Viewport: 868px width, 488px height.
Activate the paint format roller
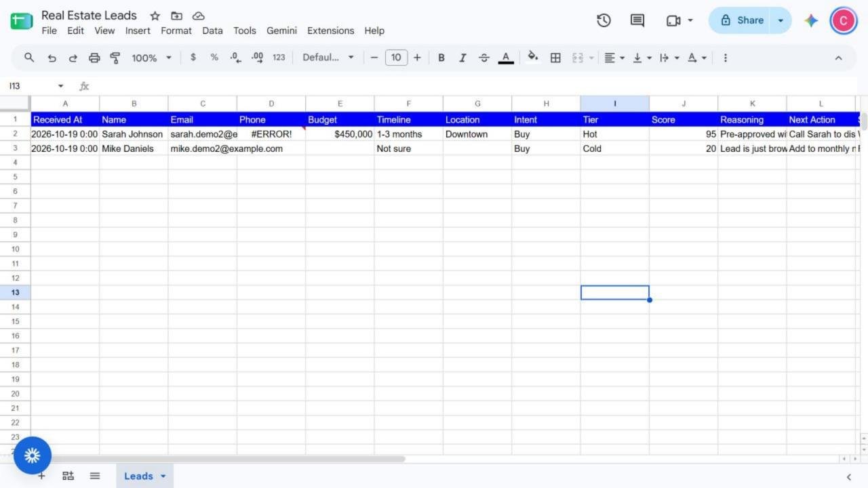pos(115,58)
